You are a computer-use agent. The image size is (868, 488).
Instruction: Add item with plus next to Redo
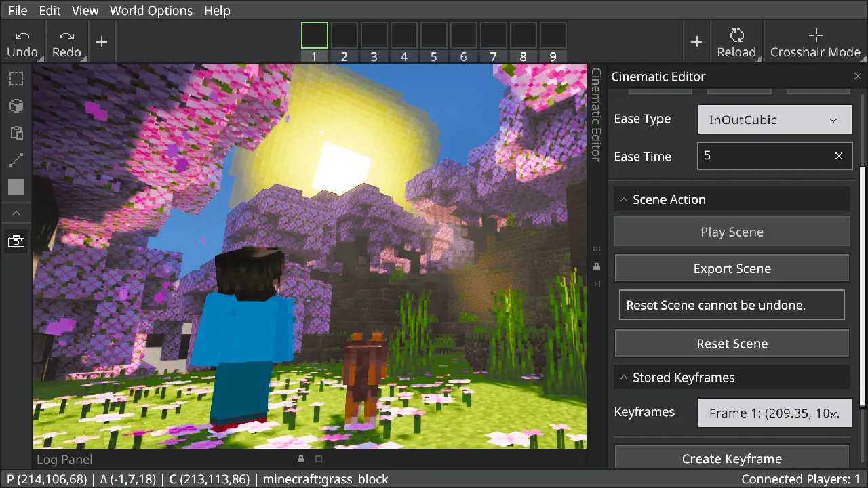point(102,42)
